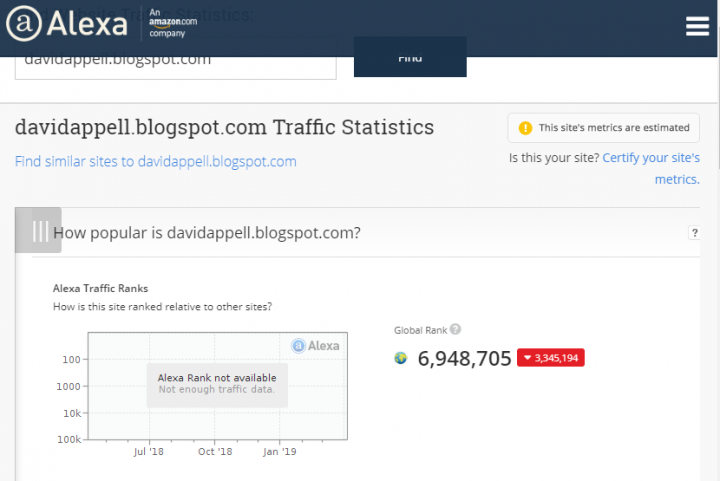Open the section help question mark
The image size is (720, 481).
[x=694, y=233]
